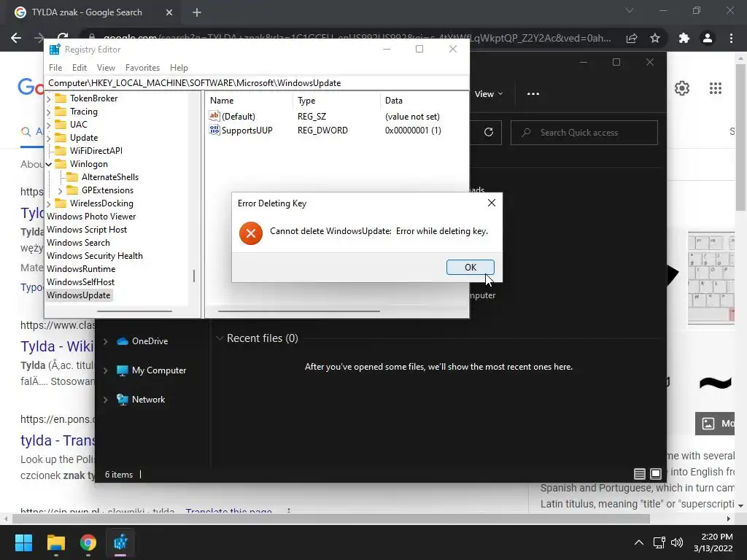
Task: Switch Explorer to details view layout
Action: [639, 474]
